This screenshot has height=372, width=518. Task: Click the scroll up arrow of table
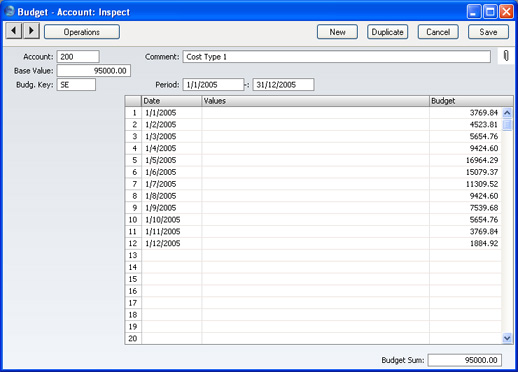pos(507,113)
